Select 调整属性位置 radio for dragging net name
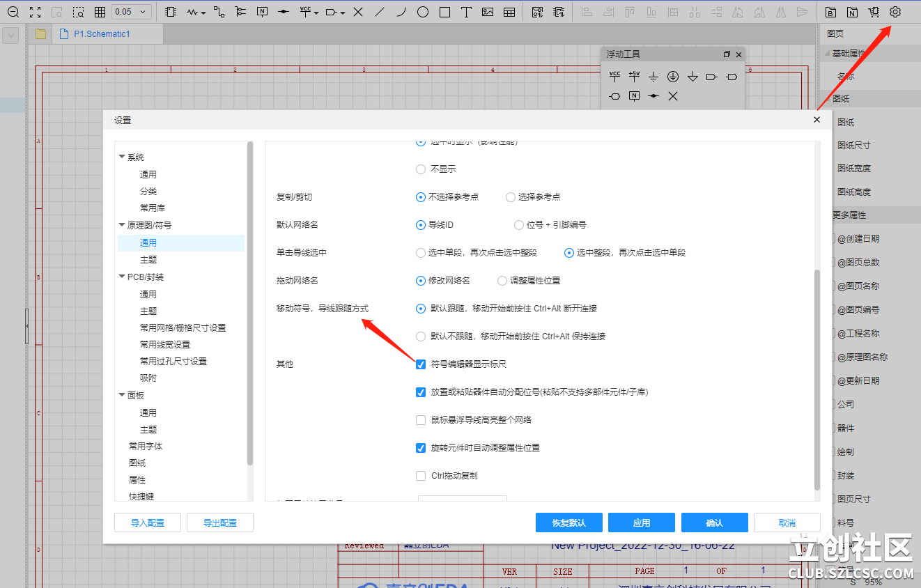921x588 pixels. point(502,281)
